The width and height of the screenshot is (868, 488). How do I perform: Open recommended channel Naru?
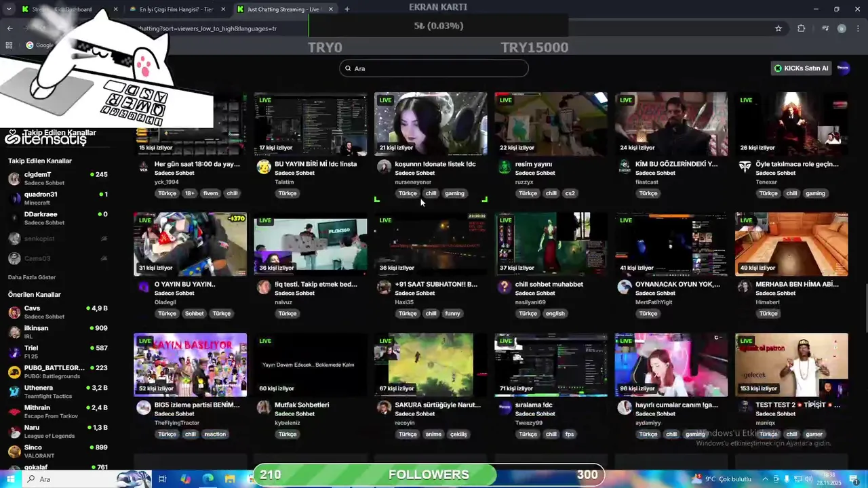click(58, 432)
